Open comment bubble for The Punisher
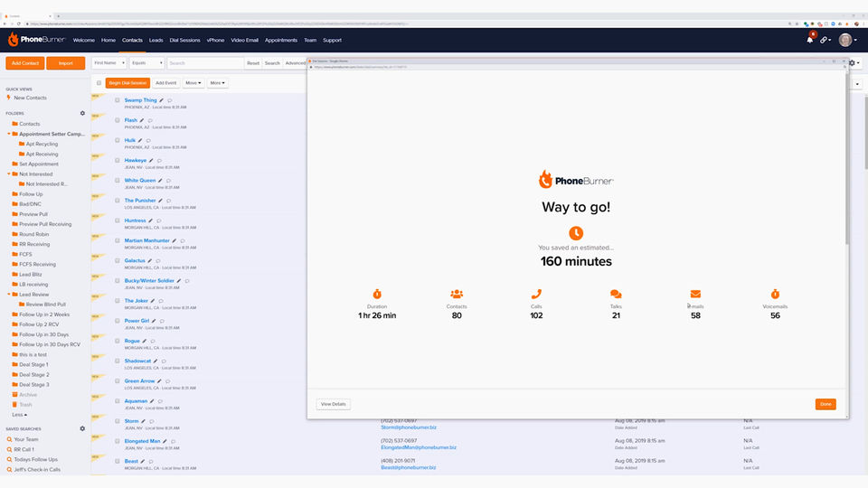The width and height of the screenshot is (868, 488). [x=168, y=201]
